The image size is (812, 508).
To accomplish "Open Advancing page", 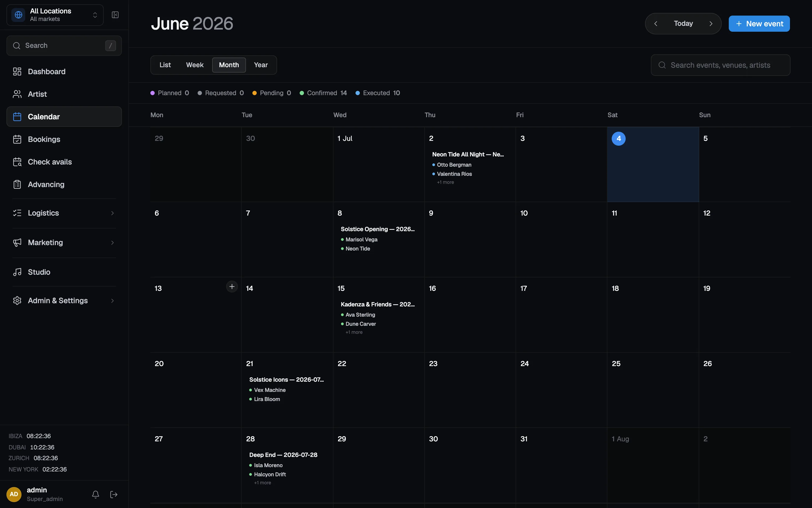I will tap(64, 184).
